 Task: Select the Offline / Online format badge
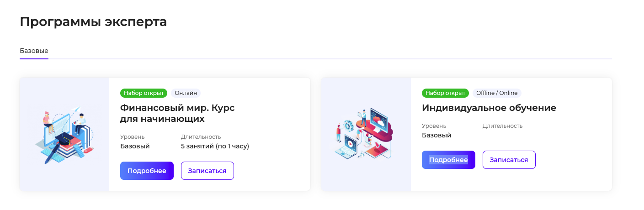point(497,93)
